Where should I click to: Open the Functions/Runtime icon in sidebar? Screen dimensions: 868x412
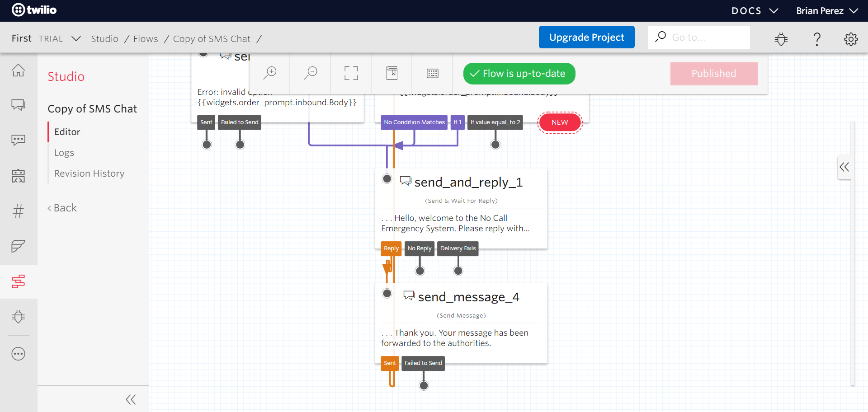tap(19, 246)
